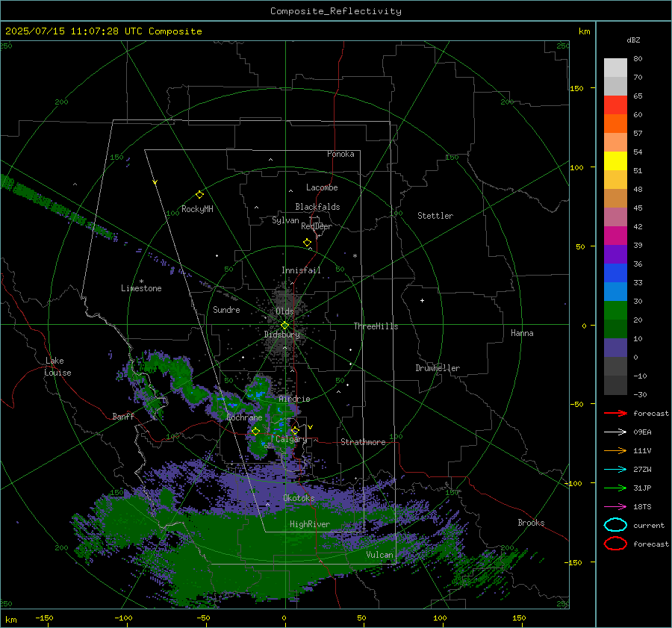This screenshot has height=628, width=672.
Task: Click the Airdrie town label
Action: pos(294,399)
